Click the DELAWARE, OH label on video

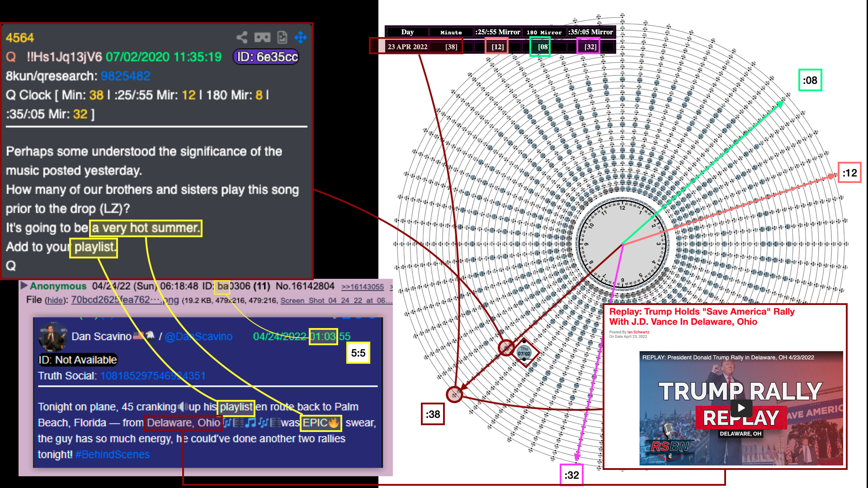coord(741,434)
